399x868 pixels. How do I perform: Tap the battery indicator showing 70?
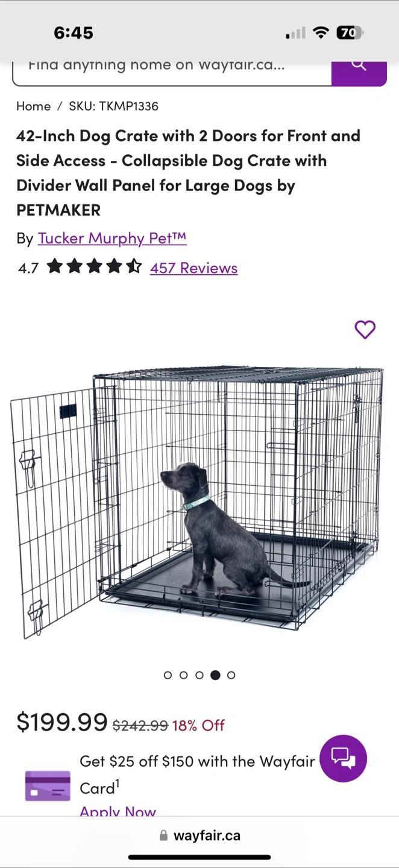click(350, 33)
